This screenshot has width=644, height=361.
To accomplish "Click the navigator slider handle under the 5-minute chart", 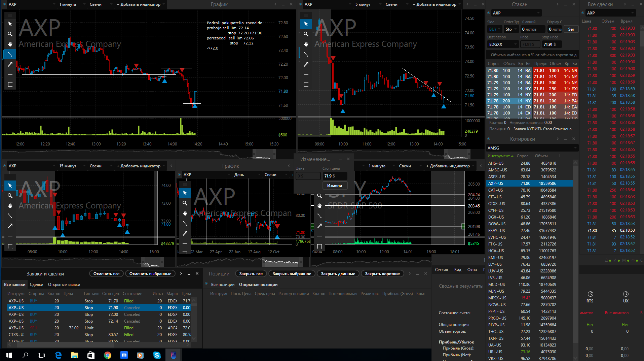I will [x=457, y=155].
